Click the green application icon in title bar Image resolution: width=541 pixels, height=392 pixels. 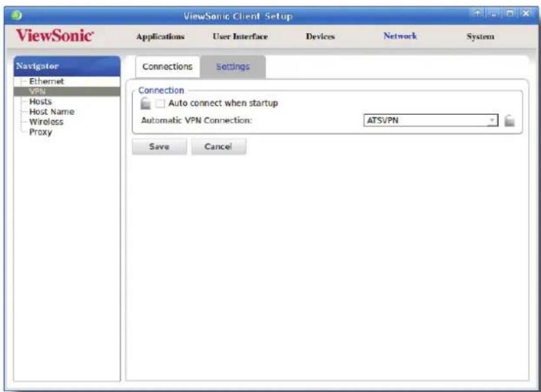tap(17, 16)
